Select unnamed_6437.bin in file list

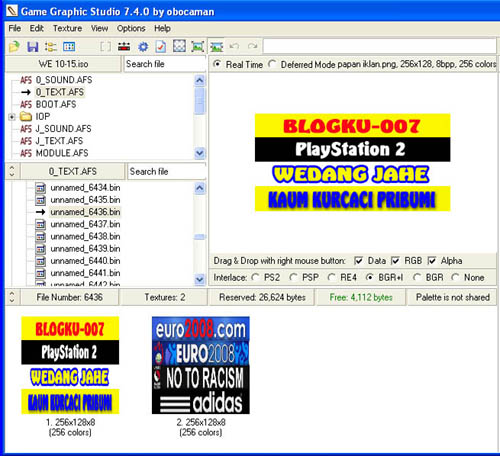[x=85, y=224]
